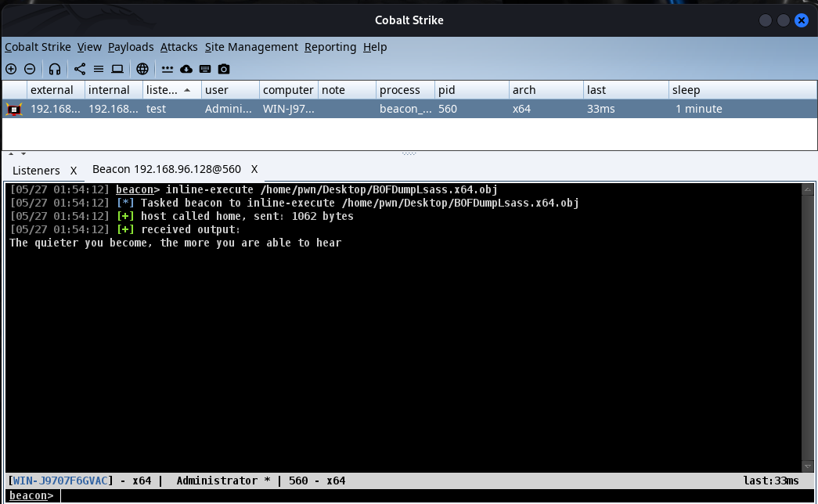Sort sessions by the pid column

click(x=472, y=90)
